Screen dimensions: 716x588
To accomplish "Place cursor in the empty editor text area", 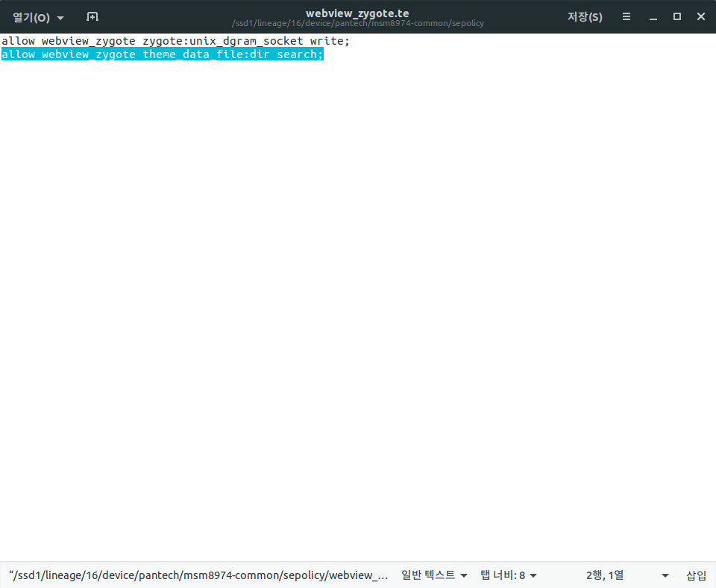I will (x=358, y=310).
